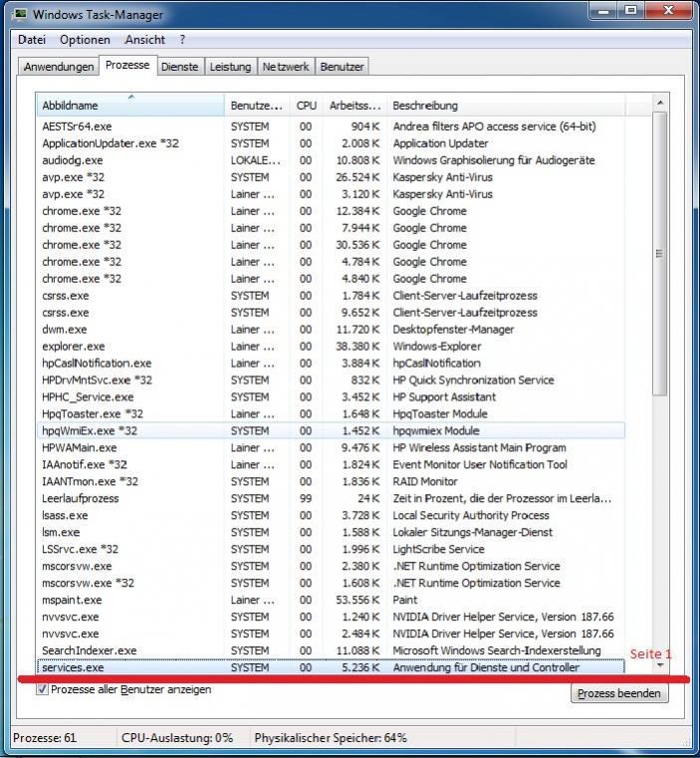This screenshot has width=700, height=758.
Task: Click Prozesse: 61 in status bar
Action: coord(45,738)
